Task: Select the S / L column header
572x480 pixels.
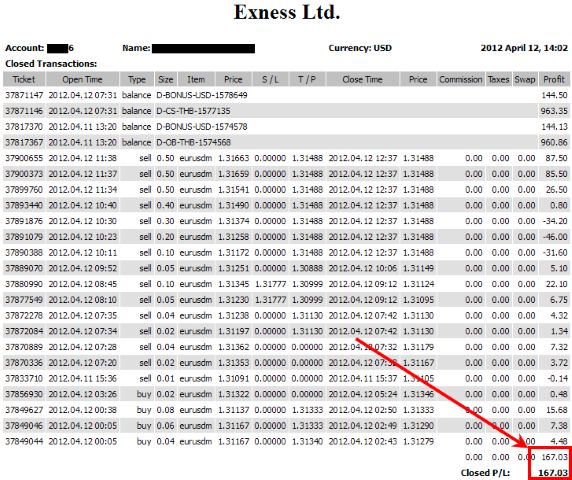Action: coord(270,79)
